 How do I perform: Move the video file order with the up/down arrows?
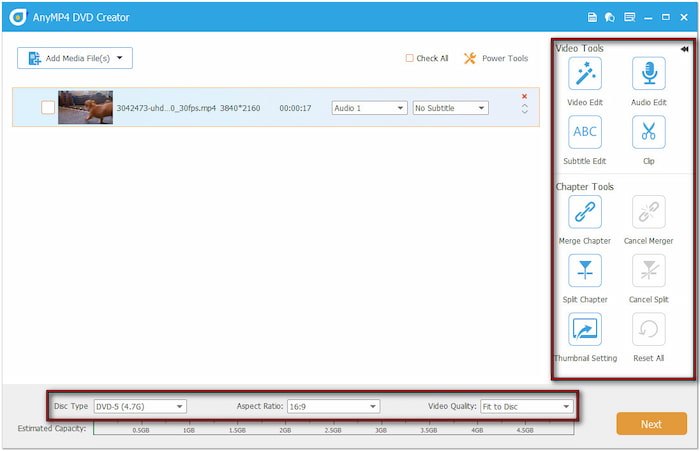(525, 109)
